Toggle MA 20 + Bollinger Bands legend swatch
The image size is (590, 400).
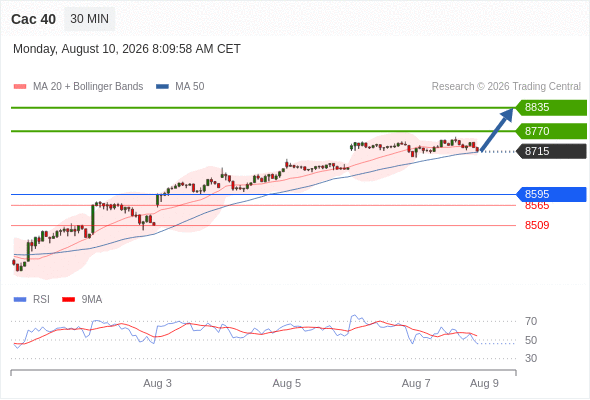tap(20, 87)
